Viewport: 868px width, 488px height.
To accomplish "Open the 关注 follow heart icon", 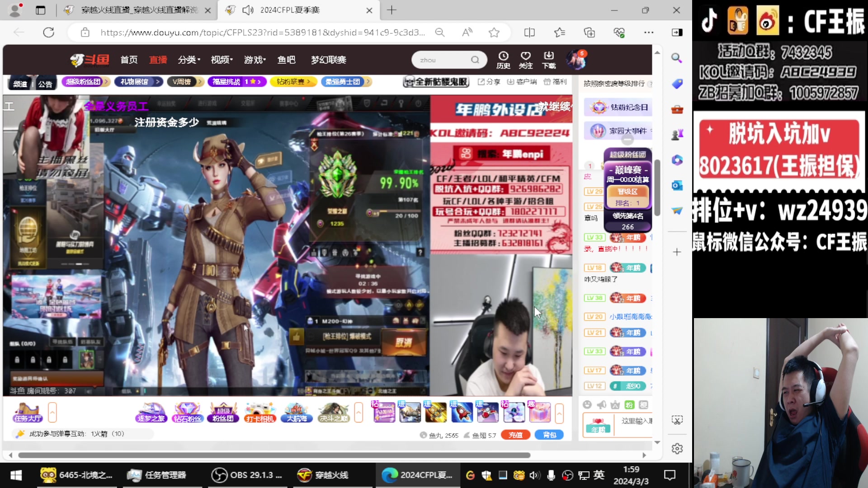I will click(x=525, y=60).
